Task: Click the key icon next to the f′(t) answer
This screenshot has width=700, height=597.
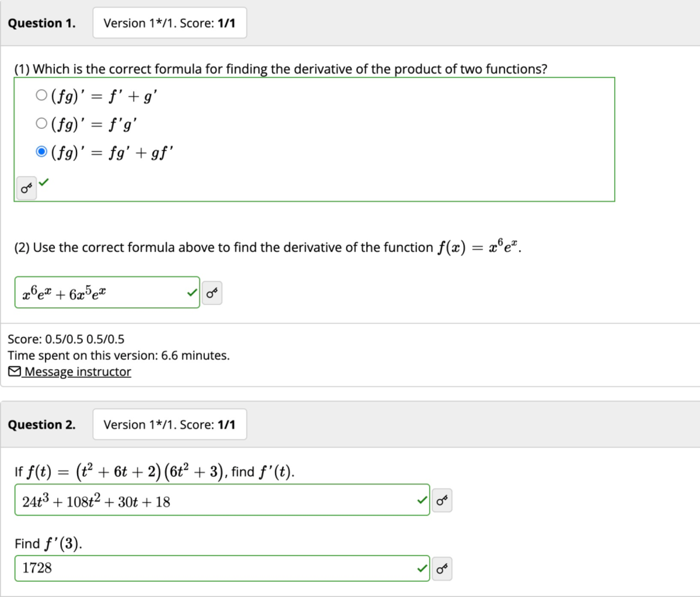Action: (x=442, y=500)
